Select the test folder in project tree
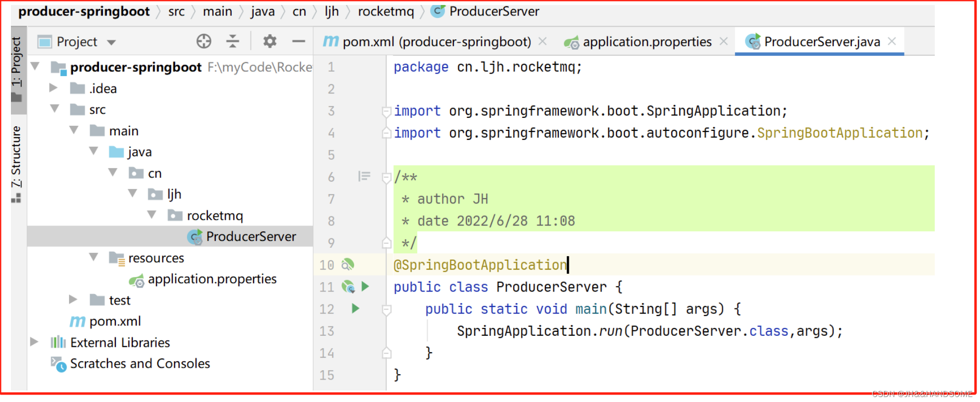Viewport: 980px width, 402px height. pyautogui.click(x=120, y=300)
